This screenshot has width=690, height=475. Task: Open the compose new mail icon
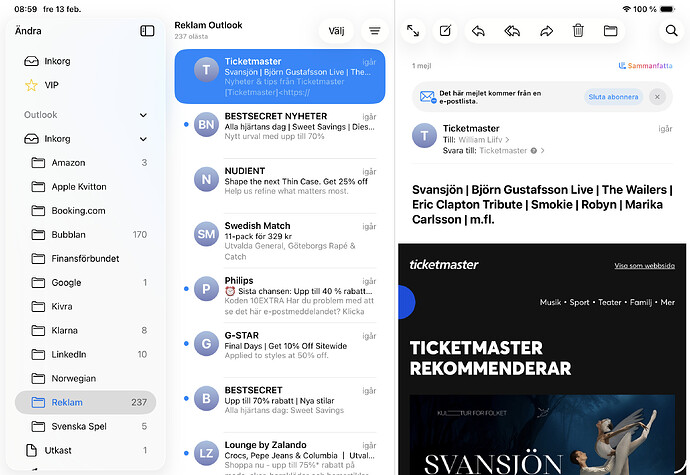445,30
